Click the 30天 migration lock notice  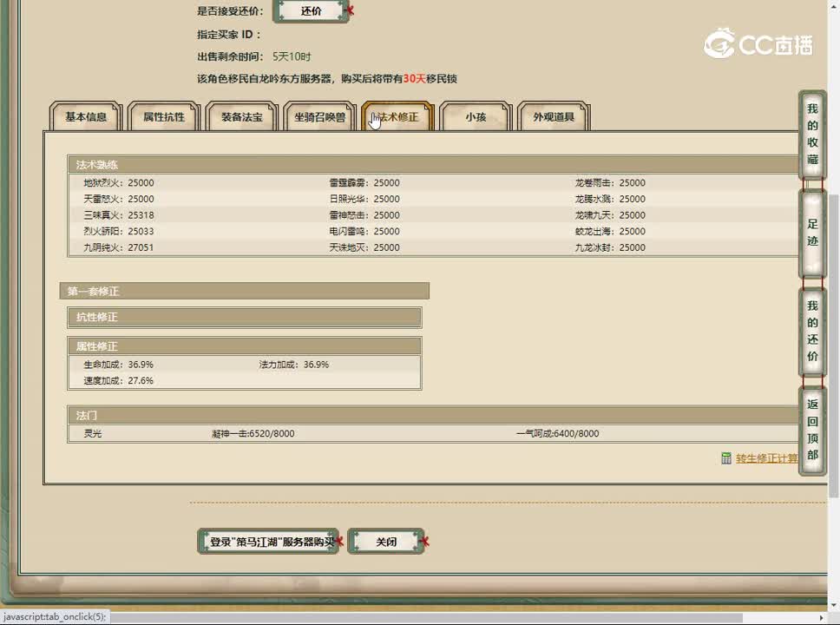pyautogui.click(x=414, y=79)
